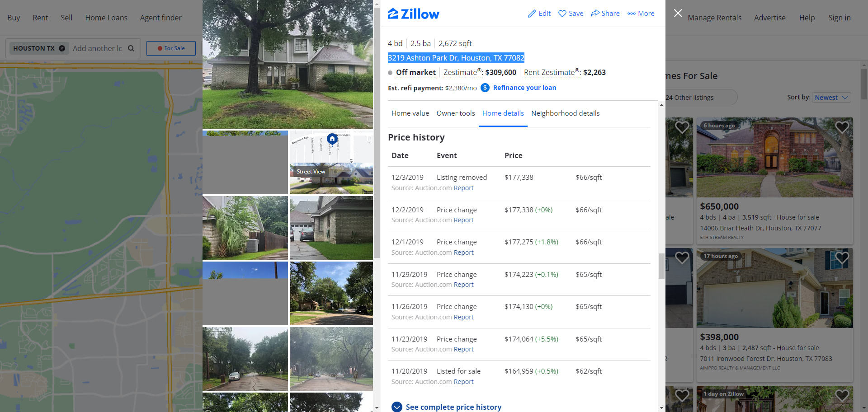Open Help page
This screenshot has height=412, width=868.
pyautogui.click(x=807, y=18)
